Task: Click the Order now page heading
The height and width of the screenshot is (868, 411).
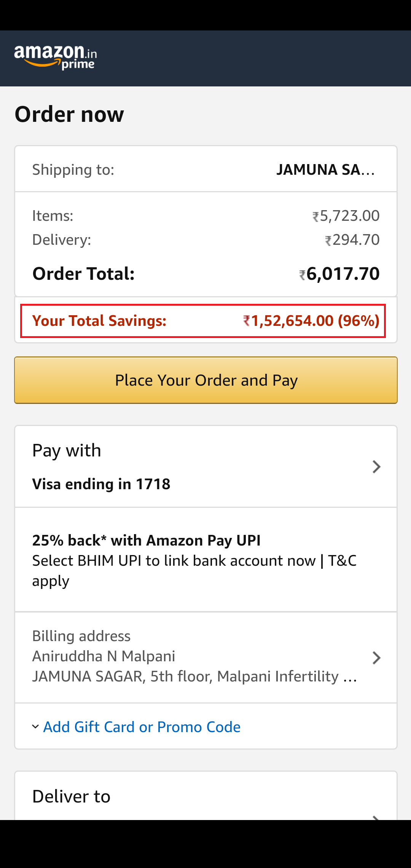Action: 69,114
